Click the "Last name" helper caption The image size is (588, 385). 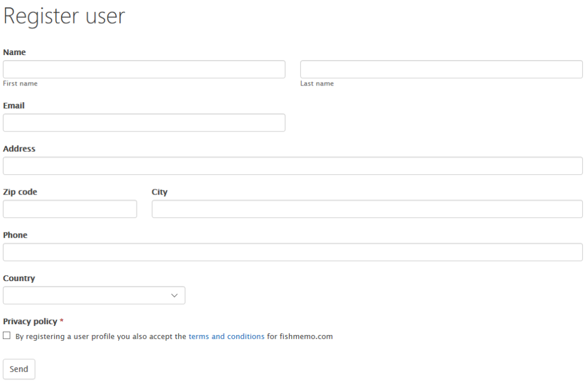(317, 84)
